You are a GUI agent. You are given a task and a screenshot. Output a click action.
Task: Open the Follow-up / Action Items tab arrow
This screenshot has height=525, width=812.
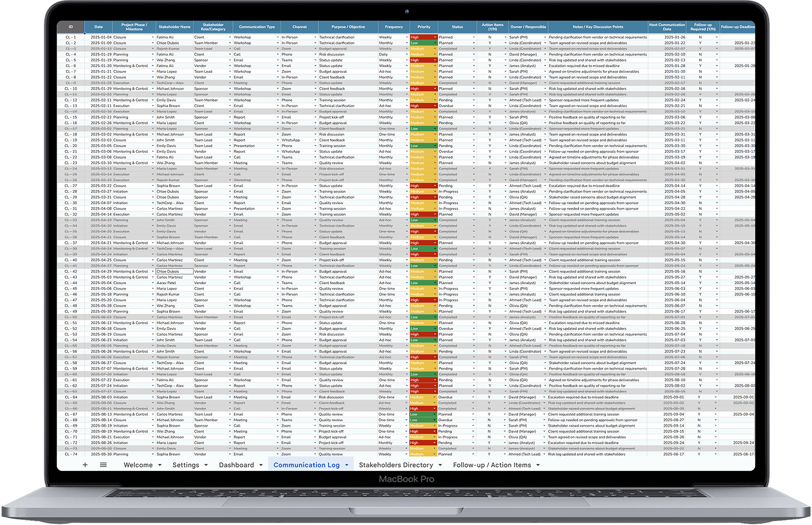coord(538,465)
